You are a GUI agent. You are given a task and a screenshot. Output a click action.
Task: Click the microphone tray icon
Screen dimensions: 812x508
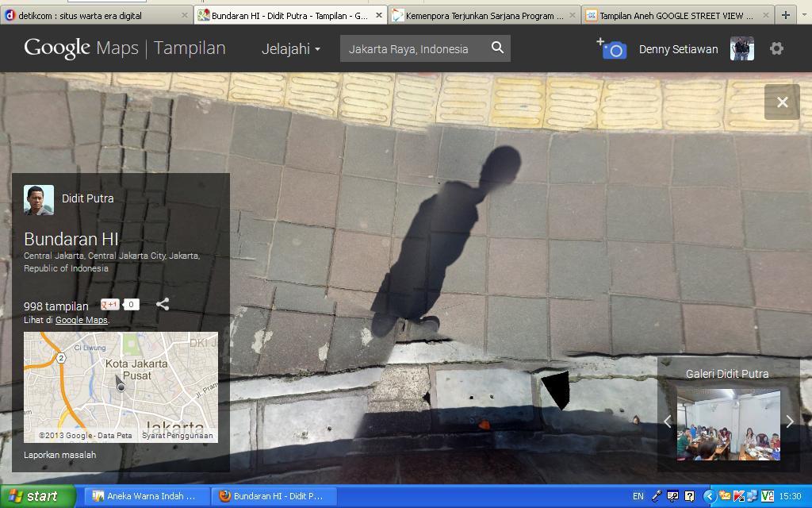pyautogui.click(x=657, y=495)
